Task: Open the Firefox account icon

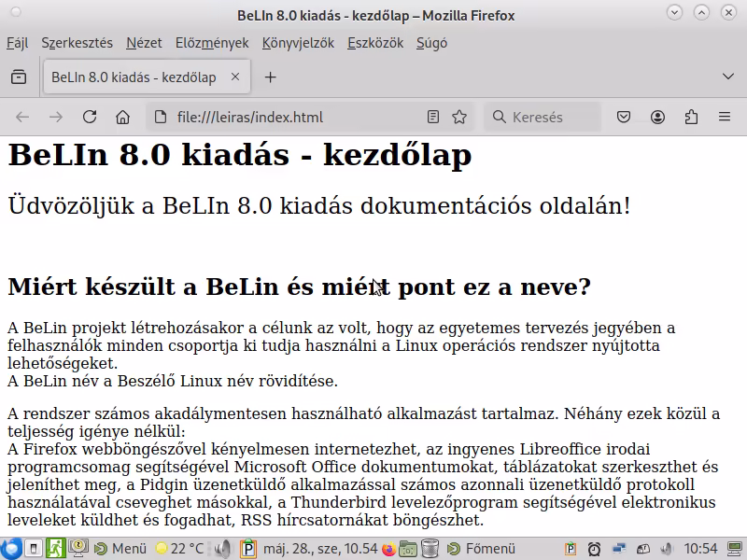Action: [x=657, y=117]
